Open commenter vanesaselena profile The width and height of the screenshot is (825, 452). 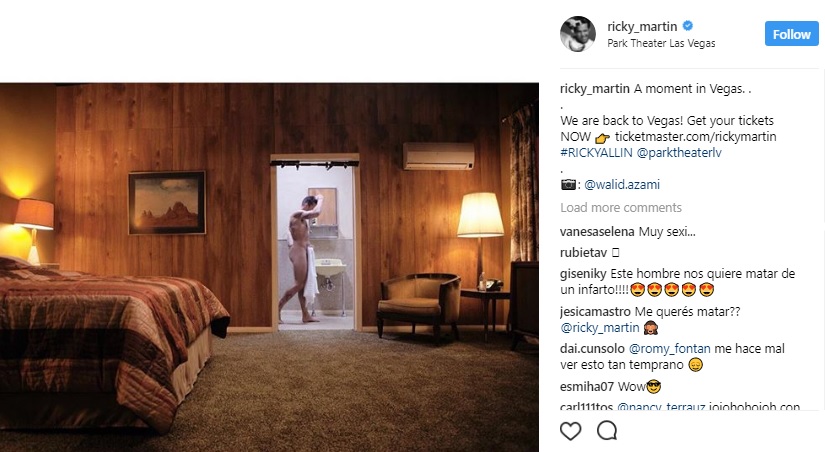[x=597, y=232]
